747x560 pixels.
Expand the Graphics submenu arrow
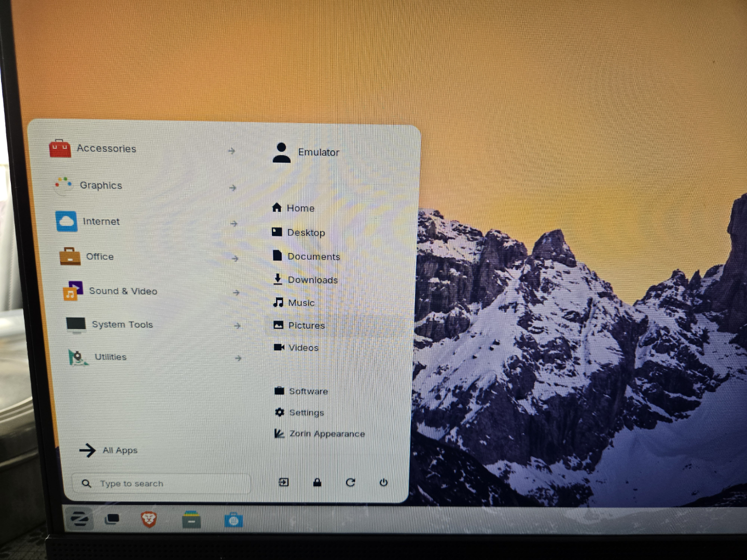pyautogui.click(x=232, y=188)
